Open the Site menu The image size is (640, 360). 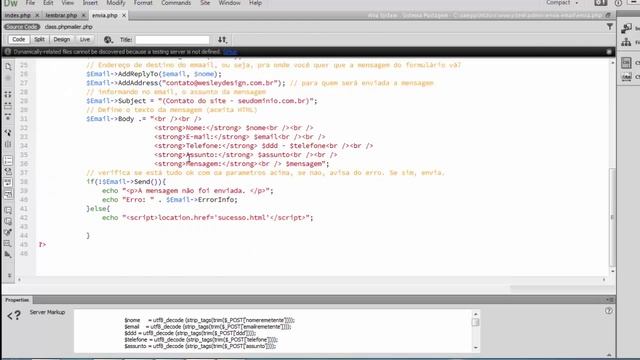205,3
